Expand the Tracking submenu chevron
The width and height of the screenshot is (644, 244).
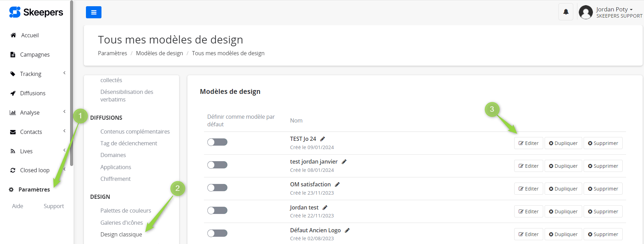coord(64,73)
